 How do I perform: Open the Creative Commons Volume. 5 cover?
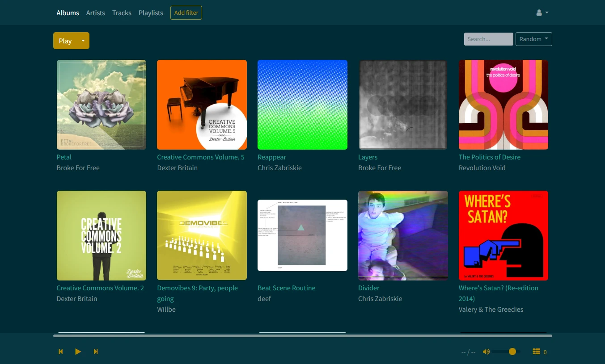(x=202, y=105)
